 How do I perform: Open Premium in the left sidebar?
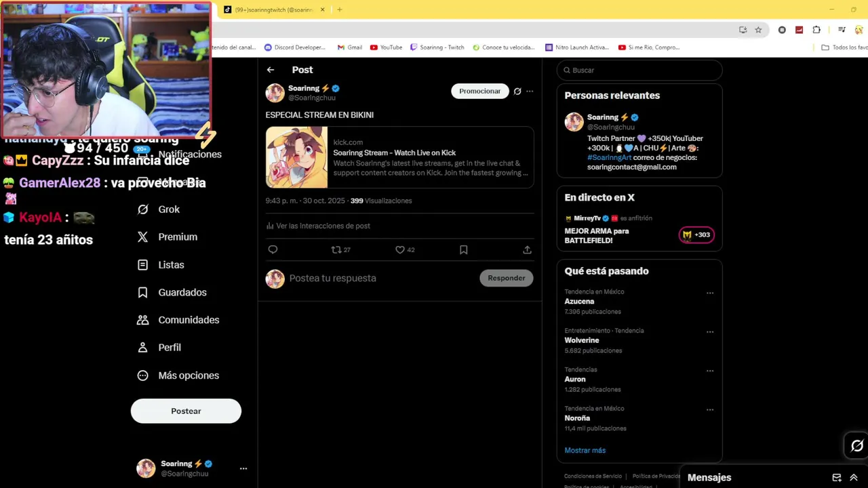point(167,237)
